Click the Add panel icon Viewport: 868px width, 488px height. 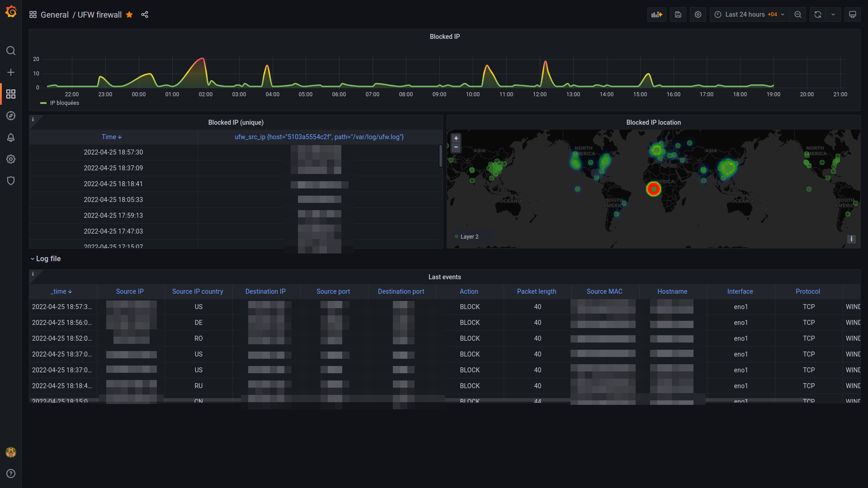coord(656,14)
